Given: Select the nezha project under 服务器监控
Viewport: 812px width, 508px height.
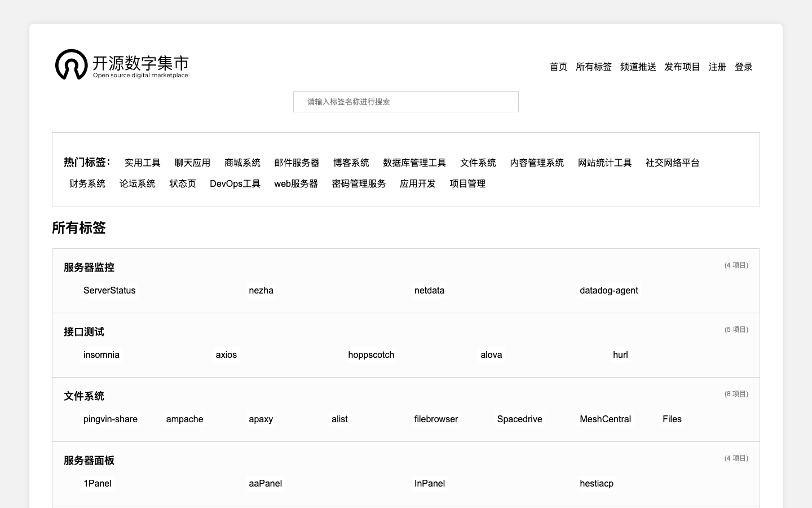Looking at the screenshot, I should click(261, 290).
